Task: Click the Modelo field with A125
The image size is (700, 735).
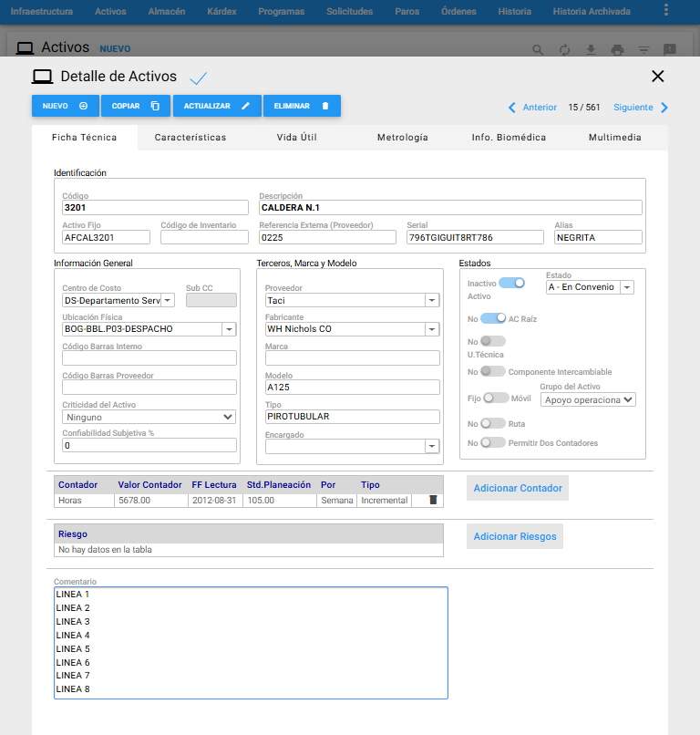Action: (353, 388)
